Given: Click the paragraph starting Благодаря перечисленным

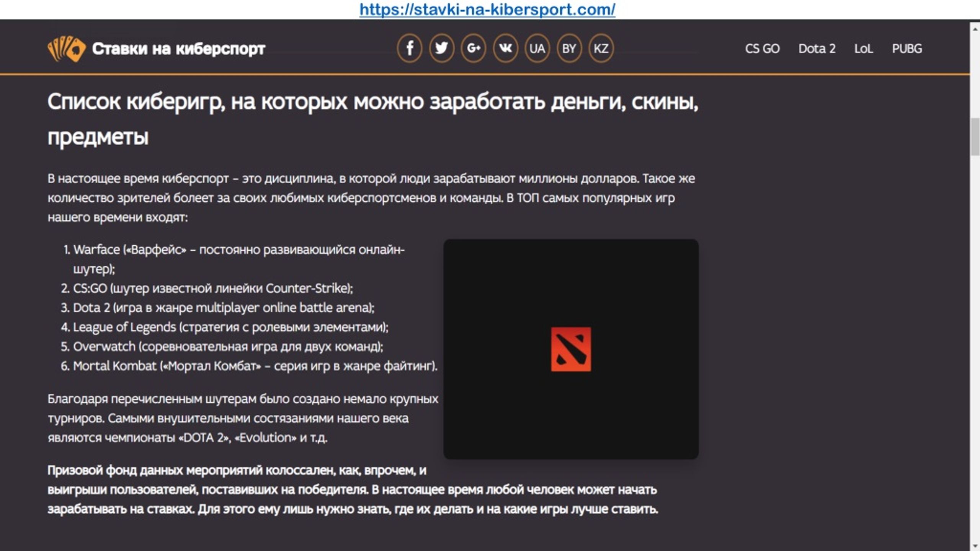Looking at the screenshot, I should [243, 418].
